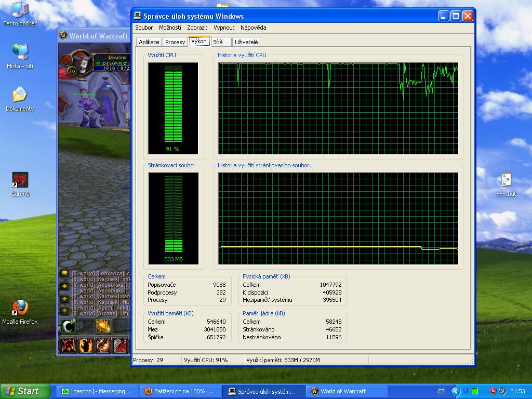Select the Mozilla Firefox desktop icon
The height and width of the screenshot is (399, 532).
[20, 308]
